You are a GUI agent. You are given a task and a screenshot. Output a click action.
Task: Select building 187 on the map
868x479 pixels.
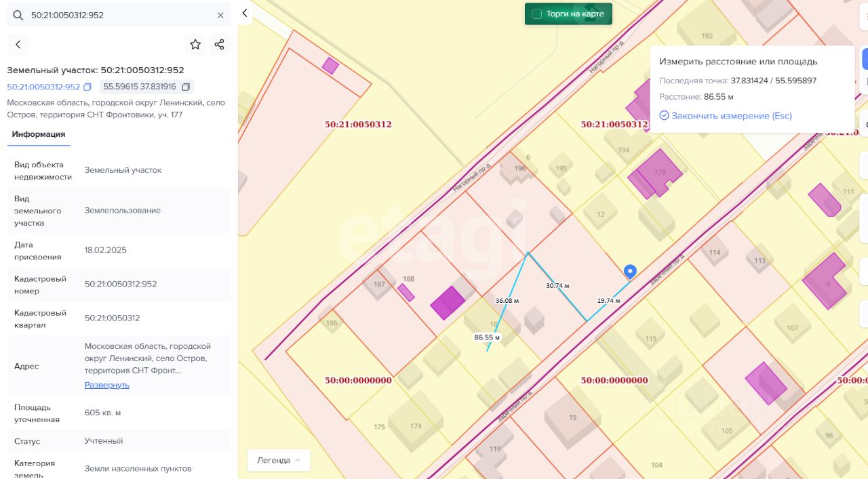(x=379, y=284)
